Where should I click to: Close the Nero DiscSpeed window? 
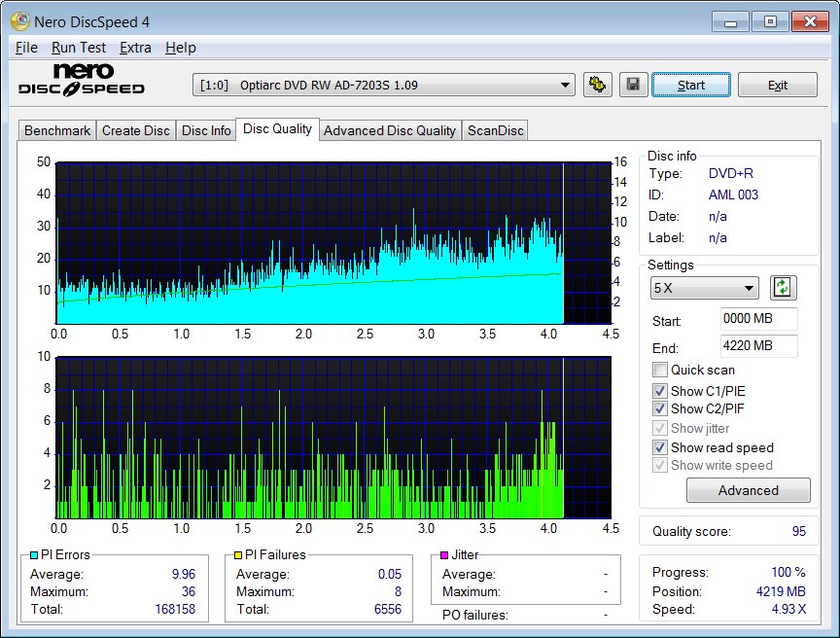(x=810, y=22)
